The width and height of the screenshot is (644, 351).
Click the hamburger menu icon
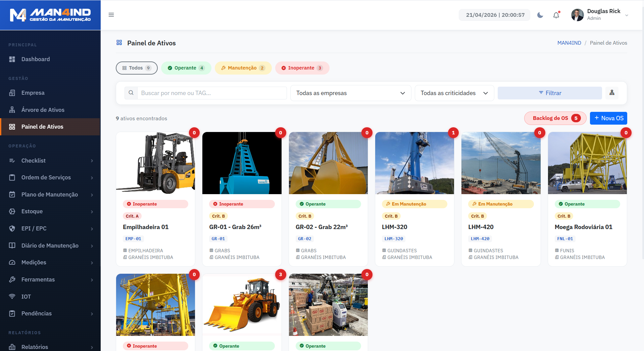pos(111,15)
